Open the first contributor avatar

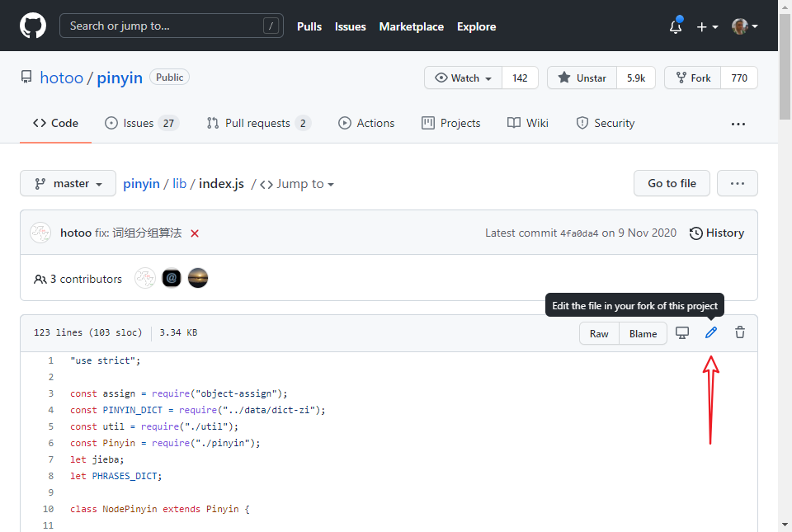point(145,278)
